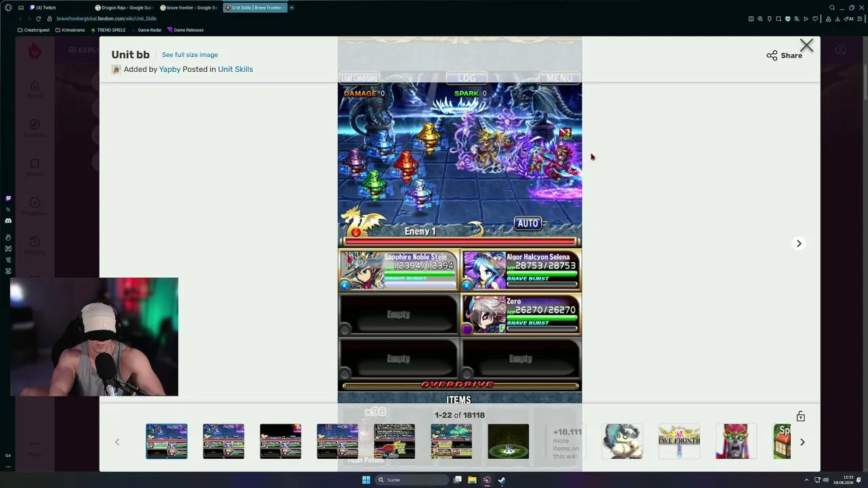Select the third thumbnail with black background

tap(281, 441)
